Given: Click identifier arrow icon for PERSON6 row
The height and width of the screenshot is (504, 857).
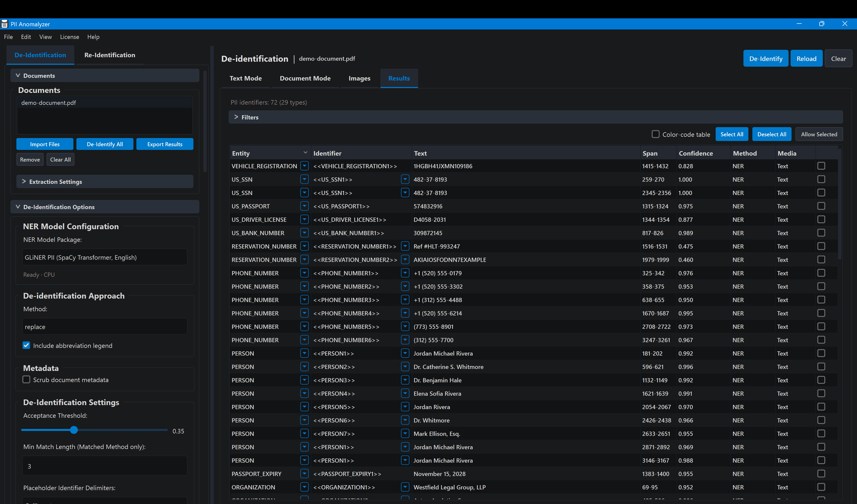Looking at the screenshot, I should point(405,420).
